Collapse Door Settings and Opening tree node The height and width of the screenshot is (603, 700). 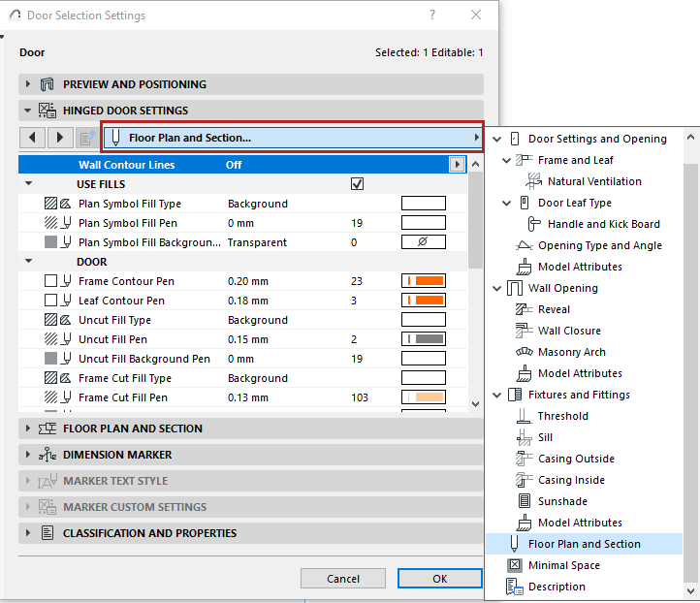click(496, 139)
